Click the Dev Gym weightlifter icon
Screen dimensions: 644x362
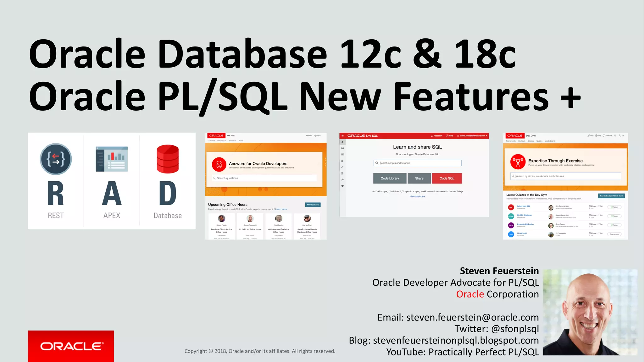[x=518, y=162]
